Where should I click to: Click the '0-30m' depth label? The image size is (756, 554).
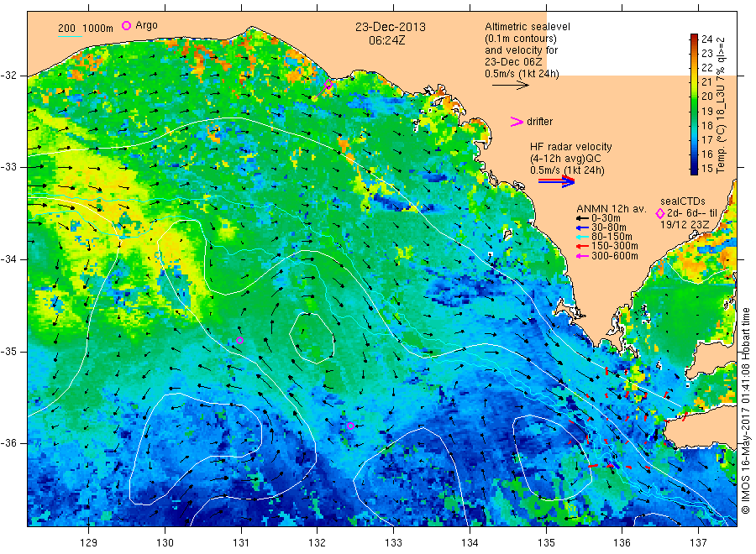(x=606, y=218)
